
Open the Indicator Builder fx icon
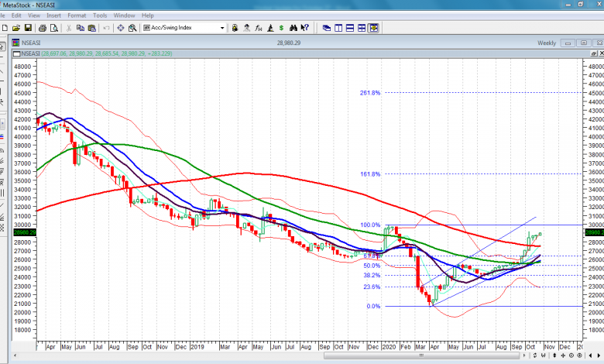(x=258, y=28)
